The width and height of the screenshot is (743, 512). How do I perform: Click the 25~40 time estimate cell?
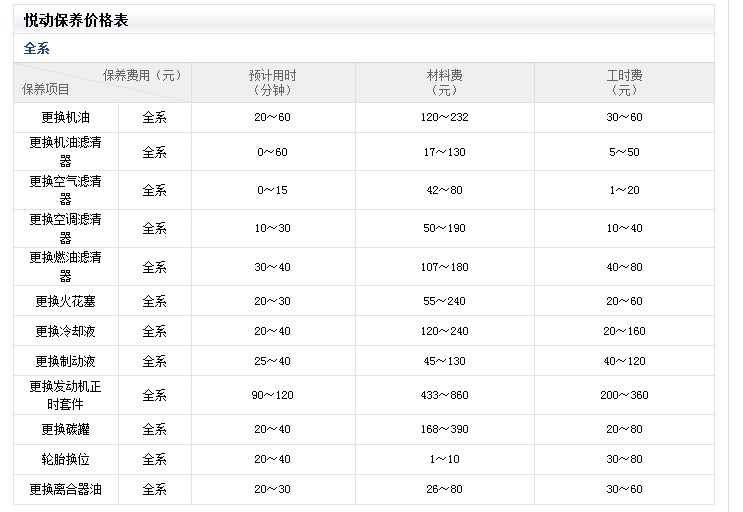point(272,361)
